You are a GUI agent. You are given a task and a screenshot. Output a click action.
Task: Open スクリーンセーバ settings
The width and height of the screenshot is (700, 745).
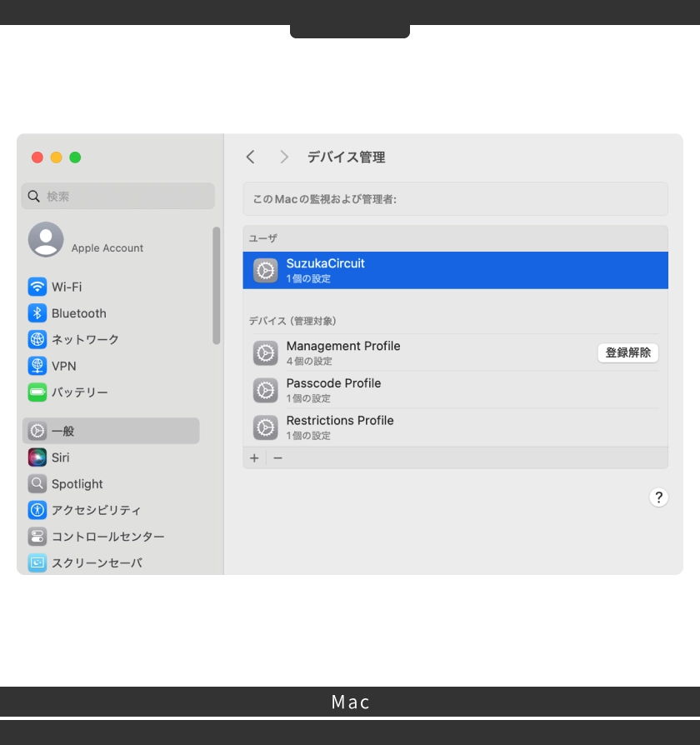tap(97, 562)
